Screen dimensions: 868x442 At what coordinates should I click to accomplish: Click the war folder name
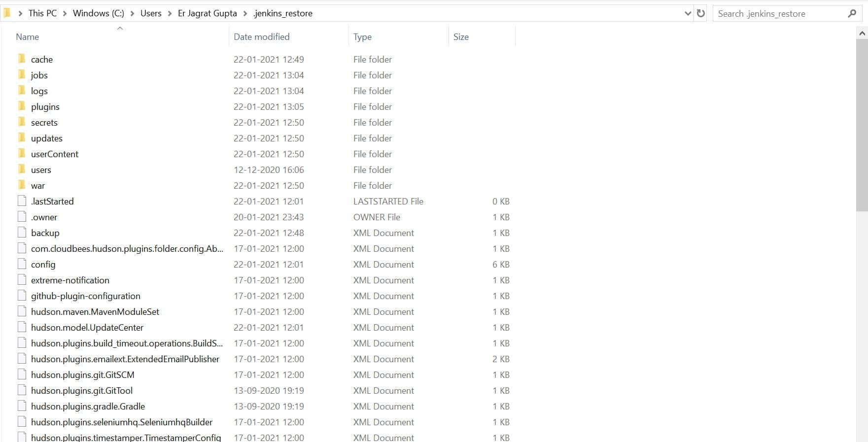[x=38, y=185]
